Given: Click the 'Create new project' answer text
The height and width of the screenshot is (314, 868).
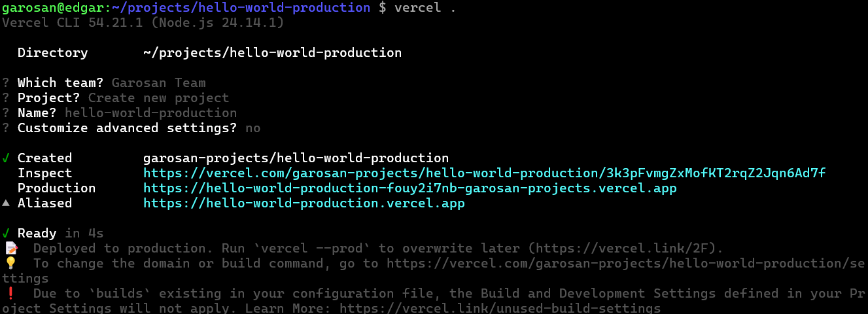Looking at the screenshot, I should click(159, 98).
